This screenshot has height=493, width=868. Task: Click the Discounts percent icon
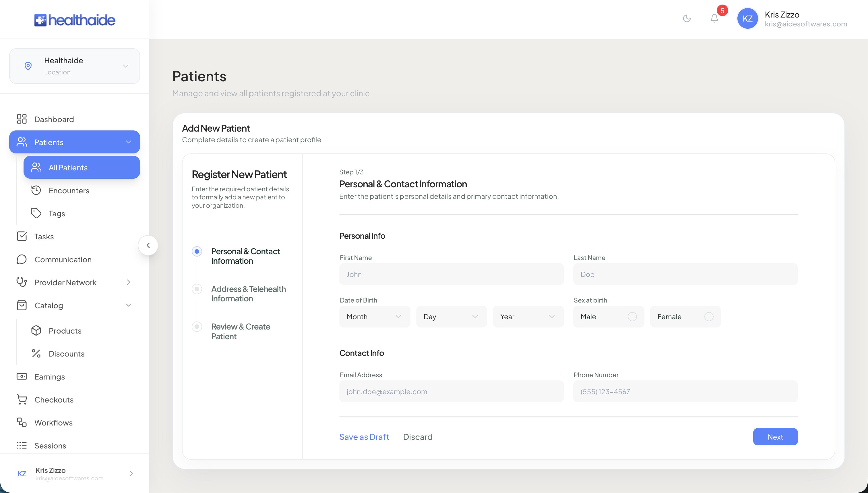point(36,353)
